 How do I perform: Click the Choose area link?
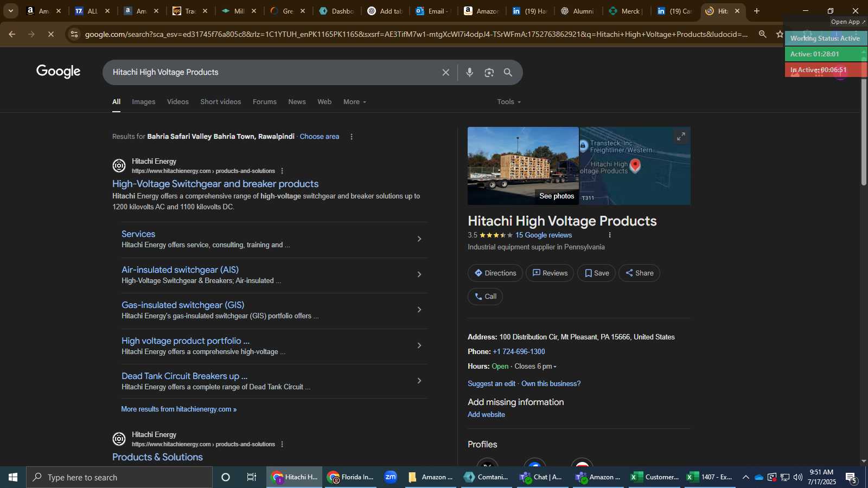[x=320, y=137]
